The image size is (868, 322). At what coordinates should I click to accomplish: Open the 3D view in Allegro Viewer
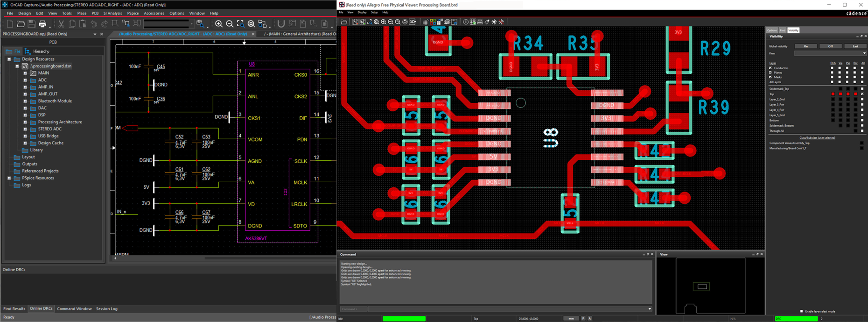tap(413, 22)
